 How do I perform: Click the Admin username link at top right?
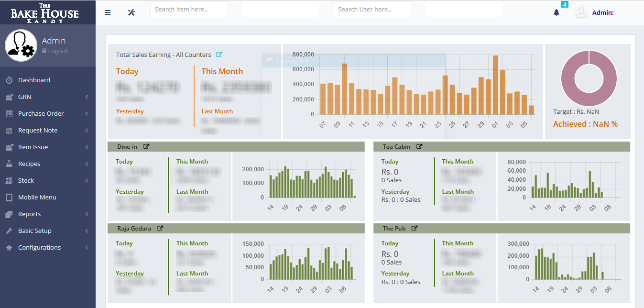[x=602, y=13]
